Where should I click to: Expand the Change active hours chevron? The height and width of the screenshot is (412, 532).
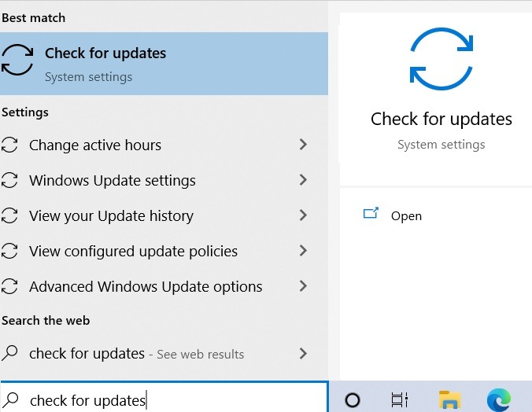[303, 145]
